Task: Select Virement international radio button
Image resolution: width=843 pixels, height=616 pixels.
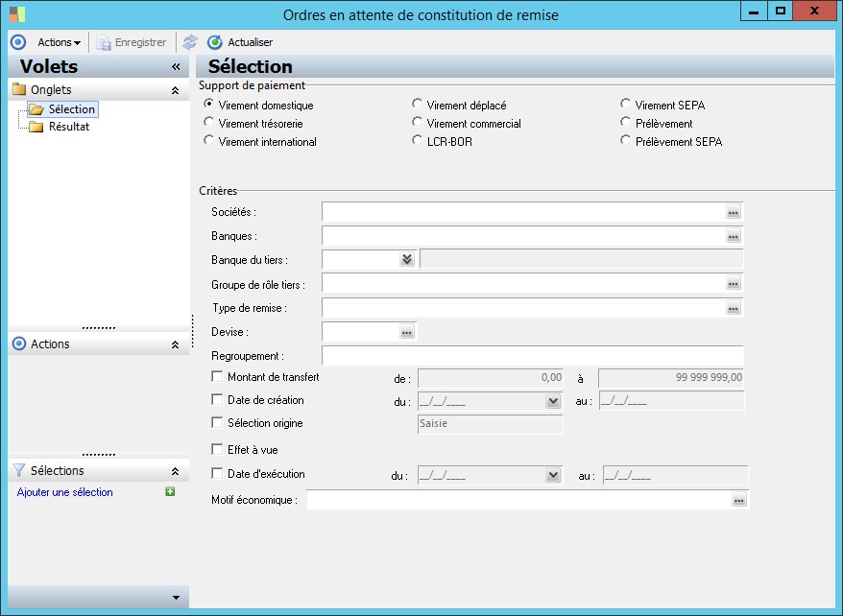Action: click(208, 140)
